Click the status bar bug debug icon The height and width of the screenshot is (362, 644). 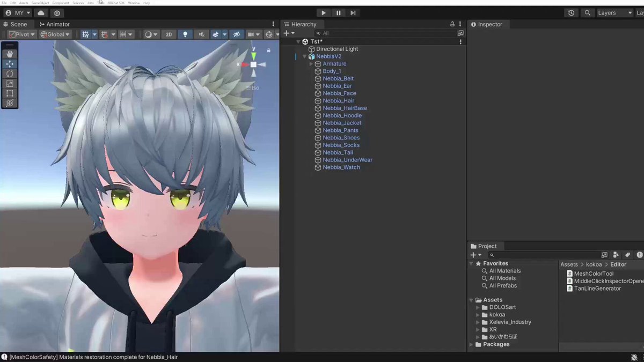(x=634, y=357)
